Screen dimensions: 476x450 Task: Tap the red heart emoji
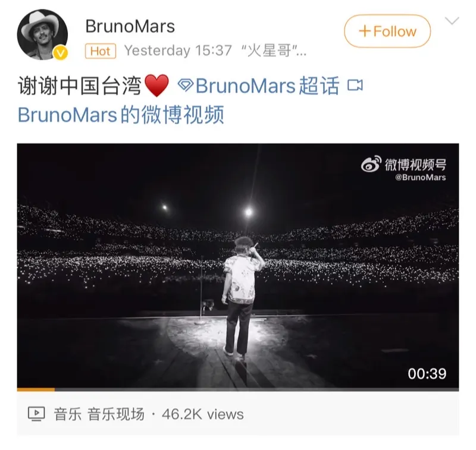pos(156,86)
